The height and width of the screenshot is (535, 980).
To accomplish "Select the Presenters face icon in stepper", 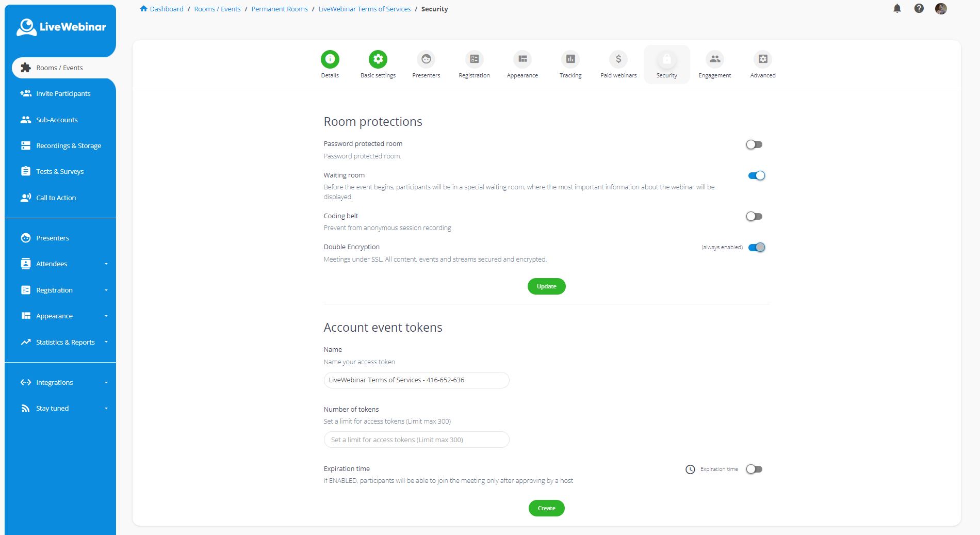I will (x=426, y=59).
